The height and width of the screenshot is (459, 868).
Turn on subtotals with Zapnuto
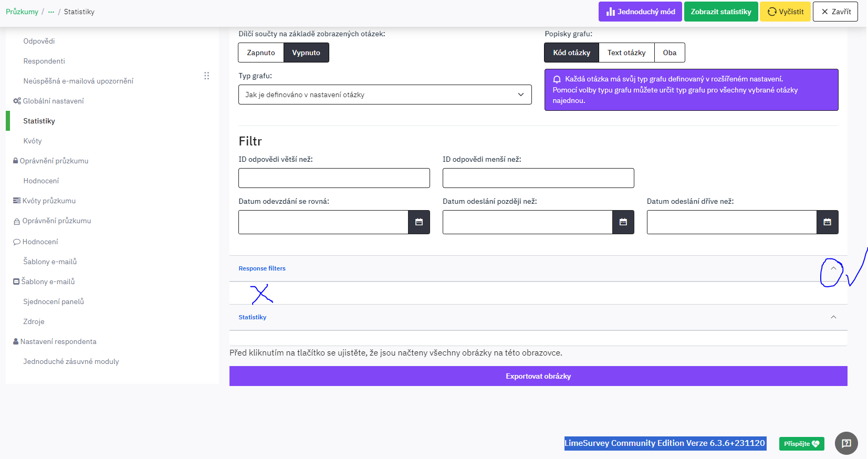click(261, 53)
